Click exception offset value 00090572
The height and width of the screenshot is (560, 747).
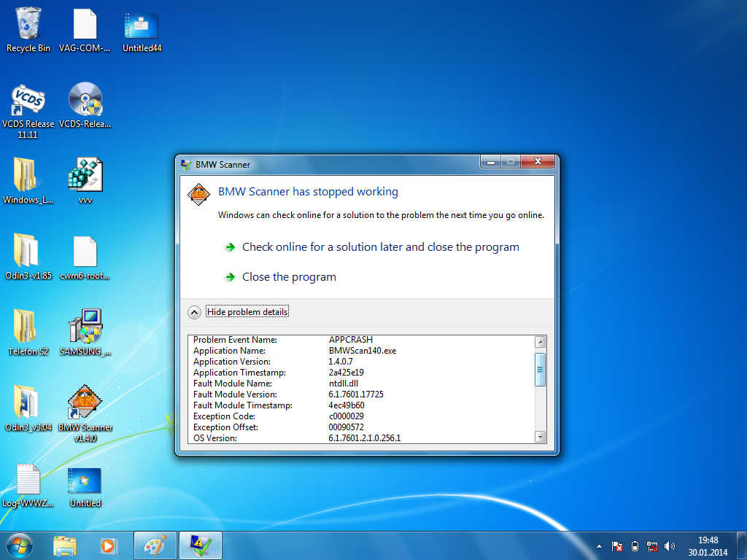[347, 427]
